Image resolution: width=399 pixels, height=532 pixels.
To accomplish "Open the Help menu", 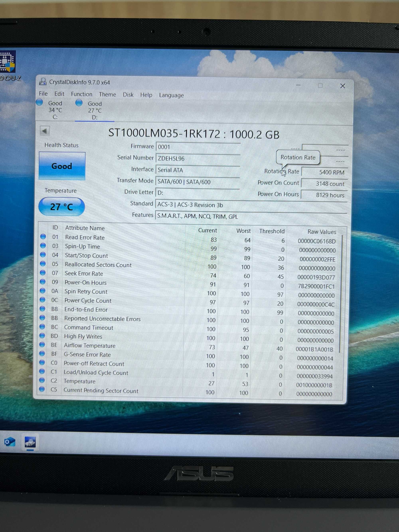I will pyautogui.click(x=146, y=95).
